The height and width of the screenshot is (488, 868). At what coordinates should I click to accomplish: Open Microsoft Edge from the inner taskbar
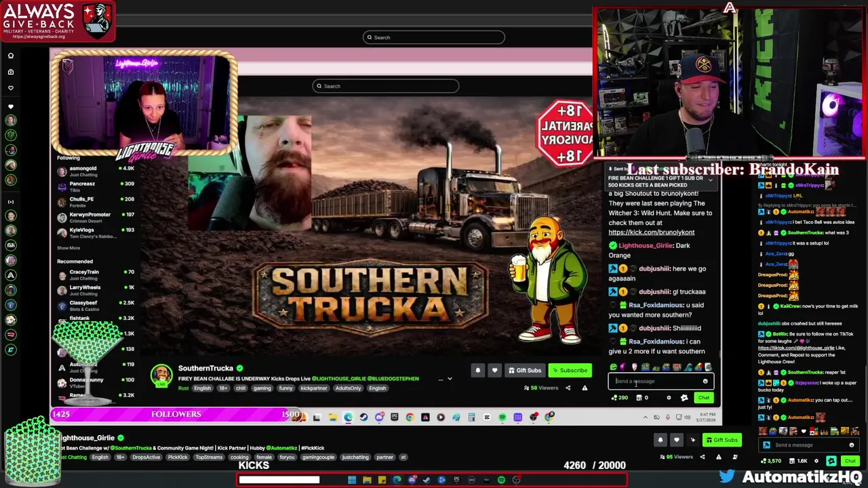348,417
